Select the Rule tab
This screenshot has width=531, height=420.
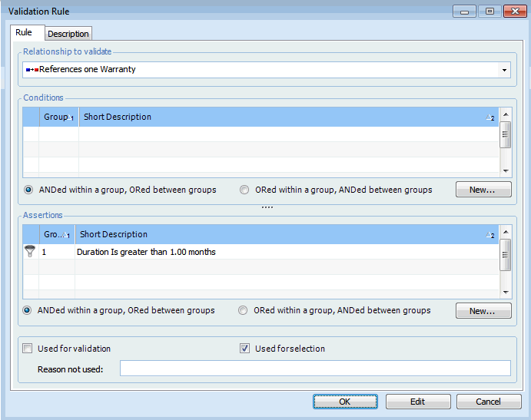pos(24,33)
